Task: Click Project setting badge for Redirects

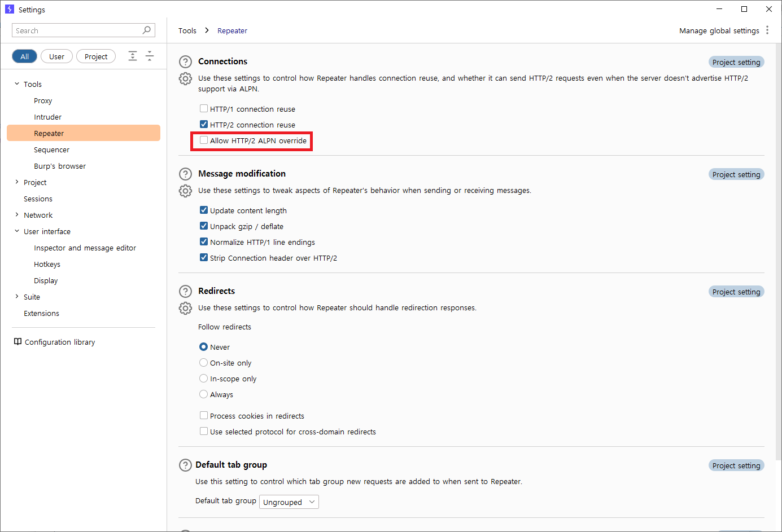Action: point(736,292)
